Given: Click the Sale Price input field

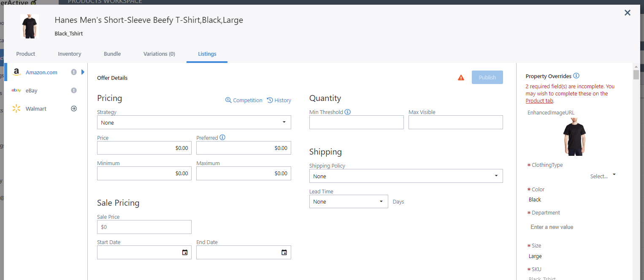Looking at the screenshot, I should click(x=144, y=227).
